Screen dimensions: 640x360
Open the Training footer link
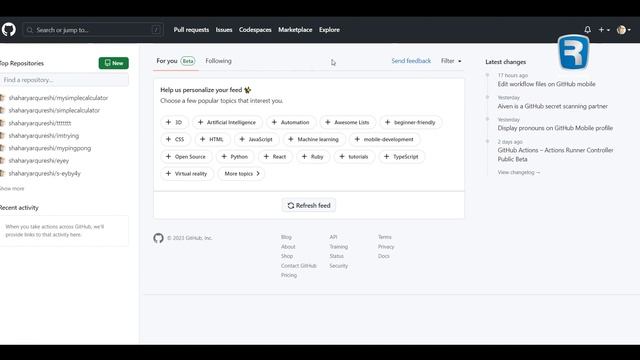[338, 247]
